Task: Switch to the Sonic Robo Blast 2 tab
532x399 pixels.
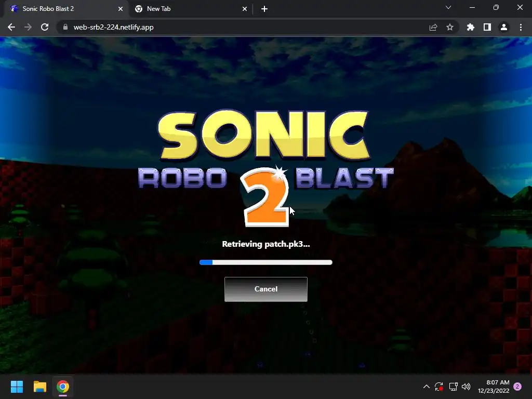Action: pyautogui.click(x=66, y=9)
